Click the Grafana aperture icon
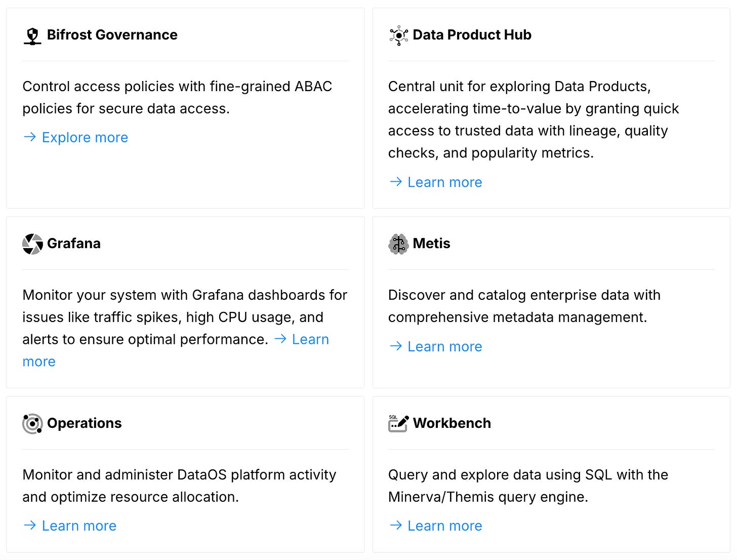Viewport: 737px width, 560px height. coord(32,244)
